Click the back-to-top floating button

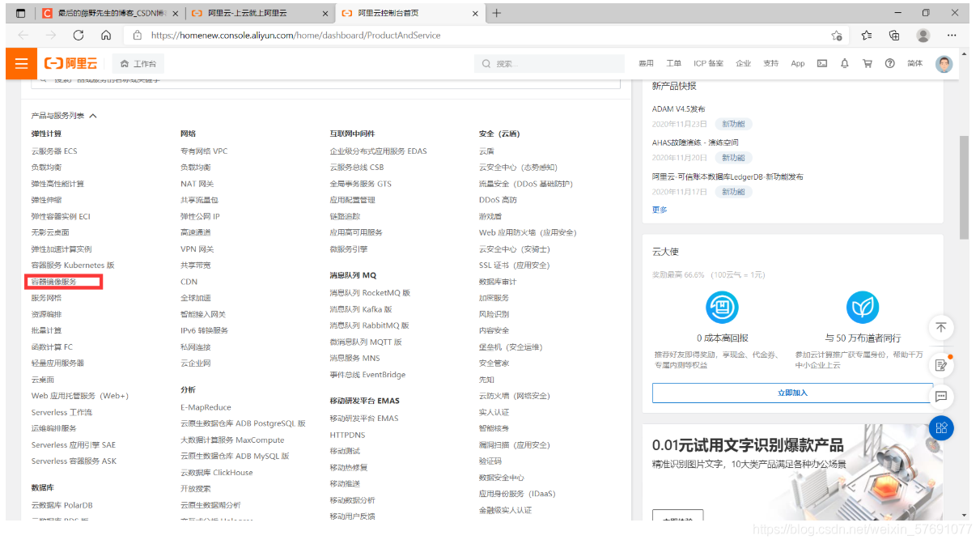[x=941, y=328]
